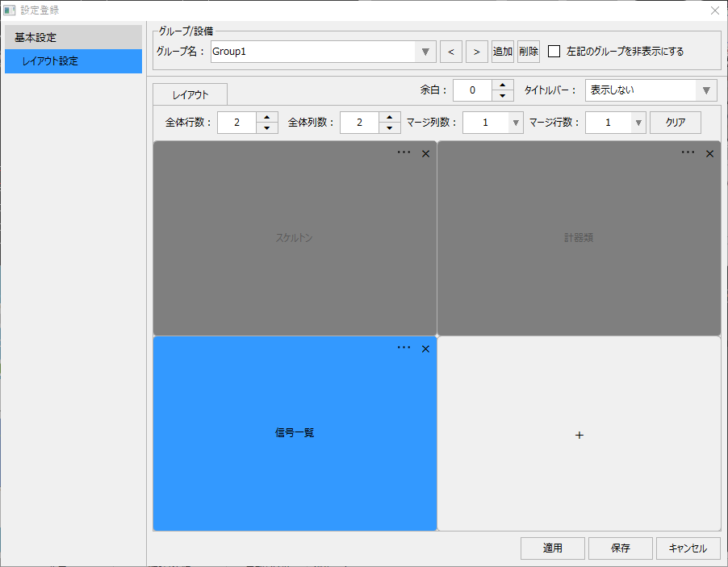
Task: Click the + icon to add a panel
Action: tap(579, 435)
